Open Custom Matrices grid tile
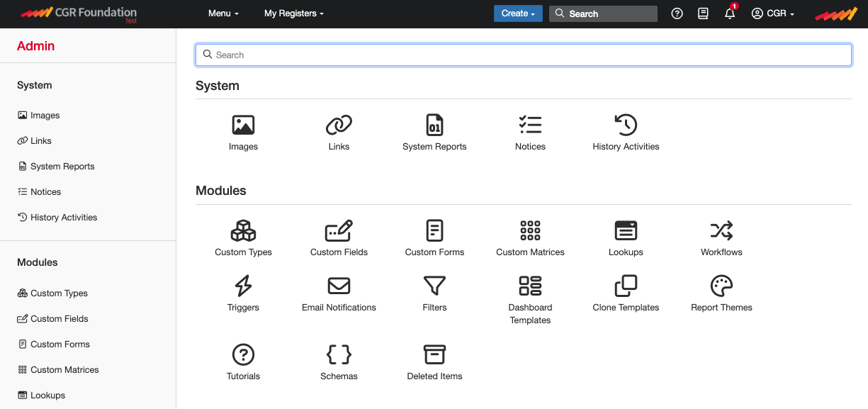Viewport: 868px width, 409px height. [x=530, y=239]
